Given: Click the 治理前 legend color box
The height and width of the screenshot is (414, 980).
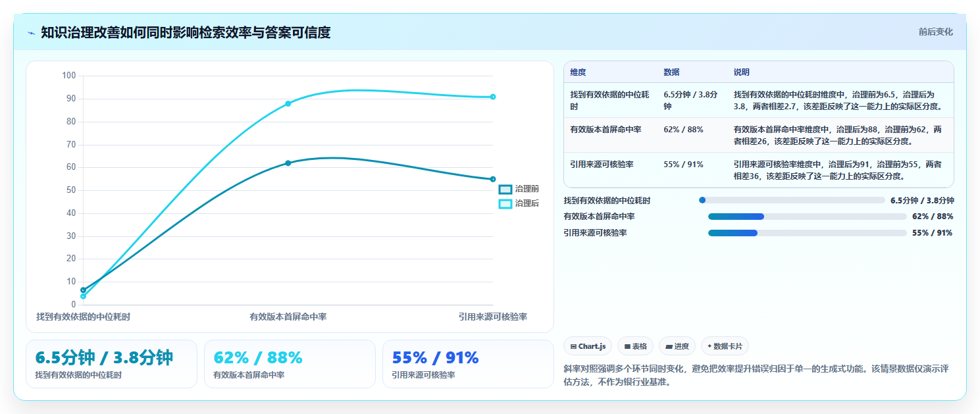Looking at the screenshot, I should coord(505,189).
